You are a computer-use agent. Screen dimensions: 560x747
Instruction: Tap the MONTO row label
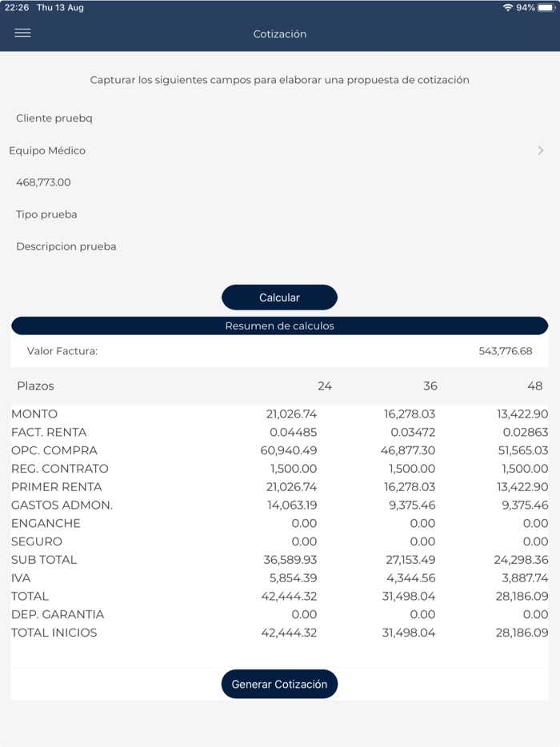coord(34,414)
